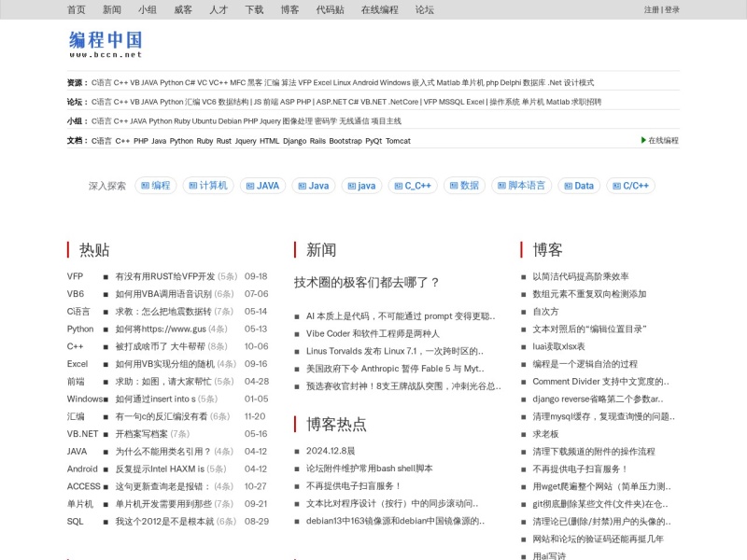
Task: Open hot post 我这个2012是不是根本就
Action: point(165,522)
